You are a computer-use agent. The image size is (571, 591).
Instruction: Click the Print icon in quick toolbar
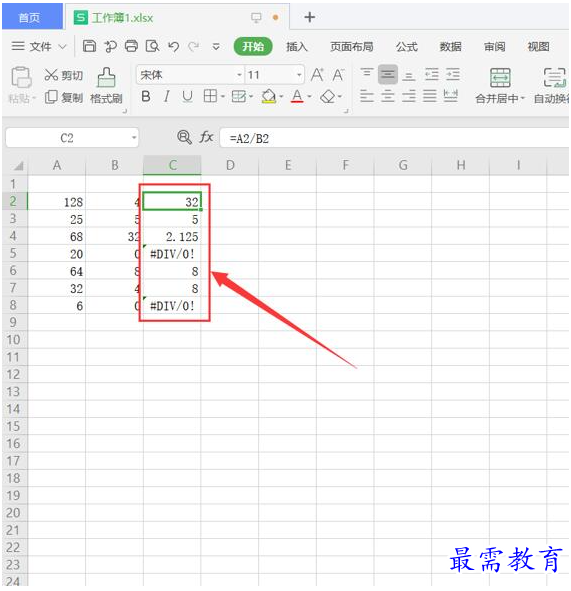132,46
